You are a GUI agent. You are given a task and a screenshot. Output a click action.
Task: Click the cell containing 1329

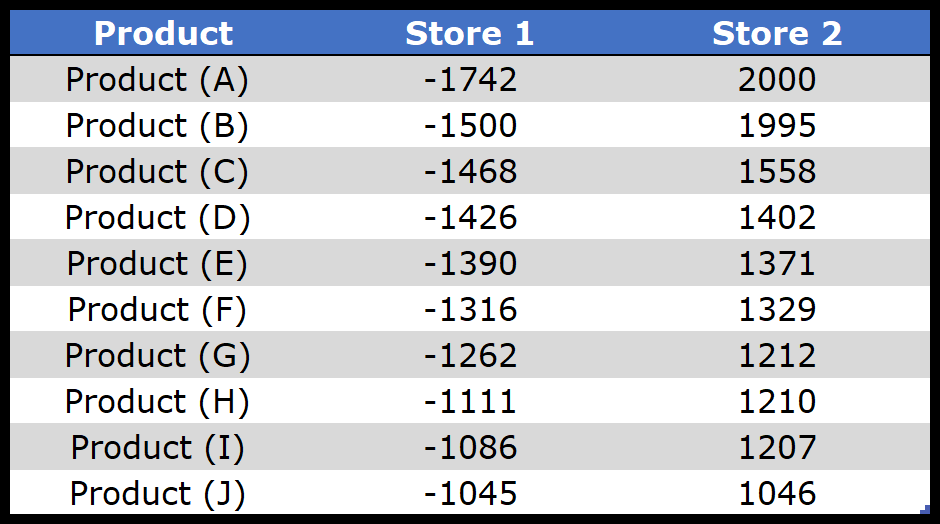pos(777,309)
